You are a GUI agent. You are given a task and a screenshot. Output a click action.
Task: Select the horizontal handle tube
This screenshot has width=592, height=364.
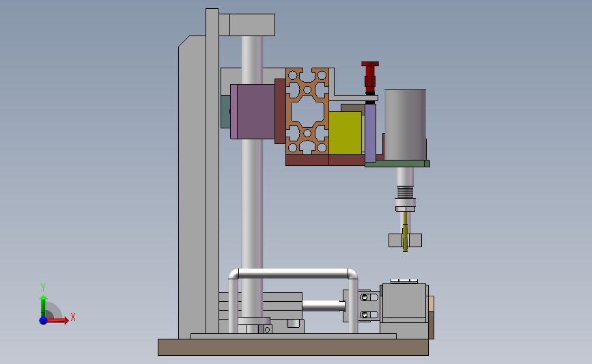click(x=293, y=274)
